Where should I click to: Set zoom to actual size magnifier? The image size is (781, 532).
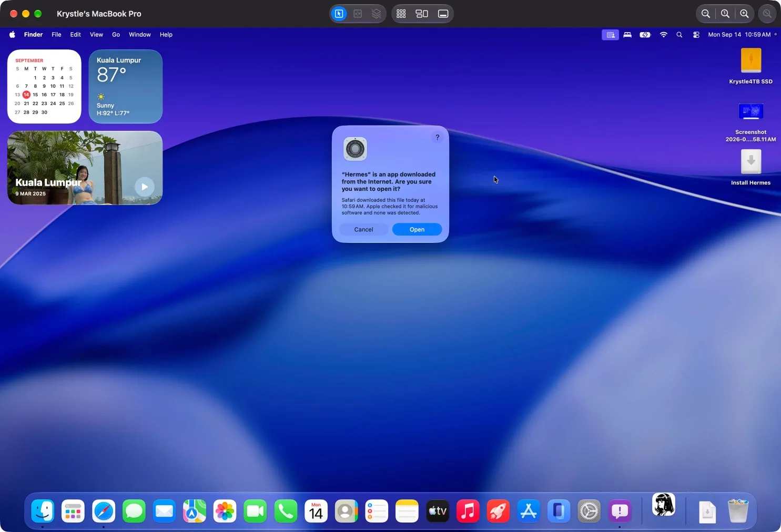pyautogui.click(x=725, y=14)
